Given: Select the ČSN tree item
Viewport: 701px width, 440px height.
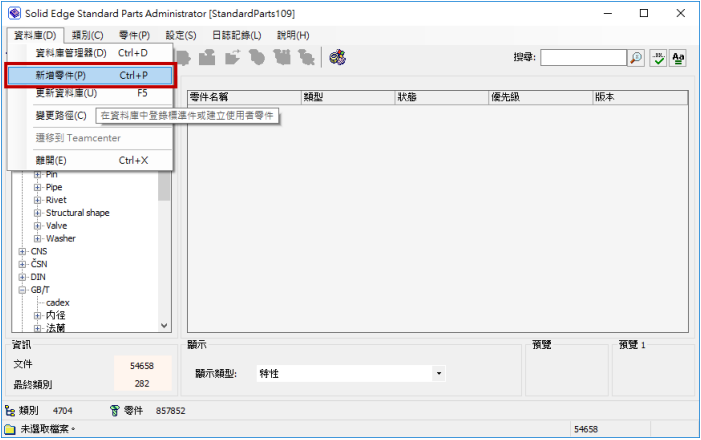Looking at the screenshot, I should pyautogui.click(x=39, y=264).
